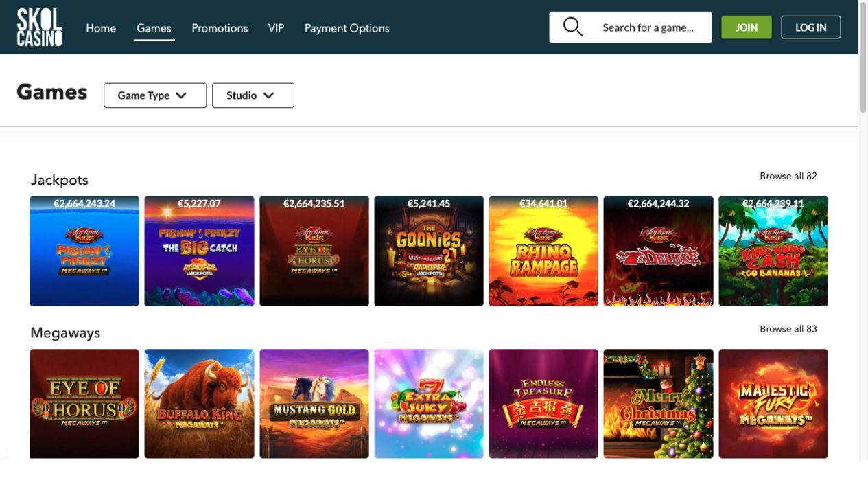Viewport: 868px width, 489px height.
Task: Open the Endless Treasure Megaways game
Action: tap(543, 404)
